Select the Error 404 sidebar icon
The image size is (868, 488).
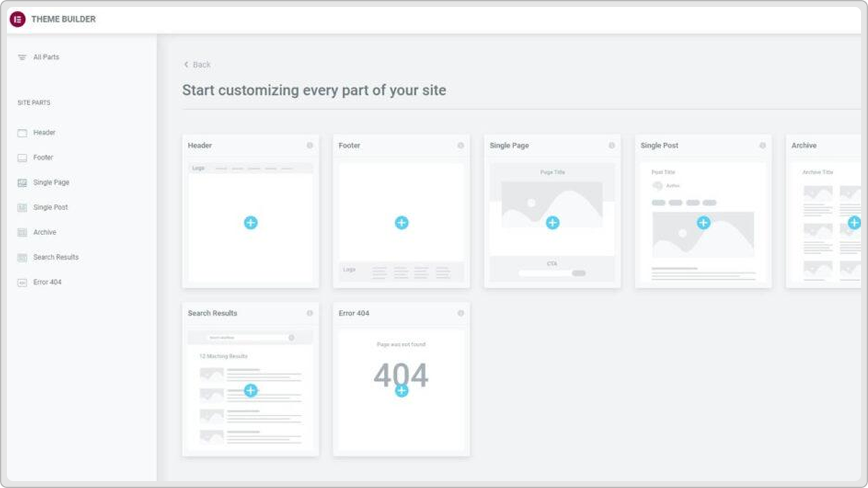(x=21, y=282)
